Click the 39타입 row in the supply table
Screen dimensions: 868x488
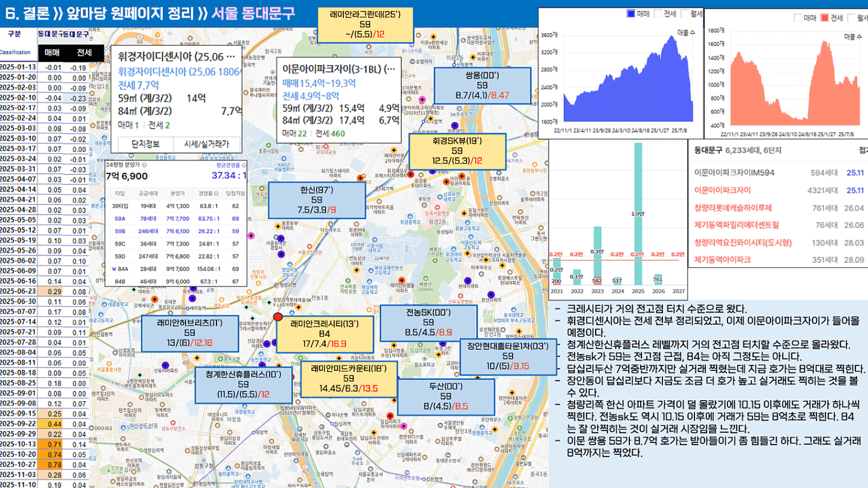pos(176,206)
